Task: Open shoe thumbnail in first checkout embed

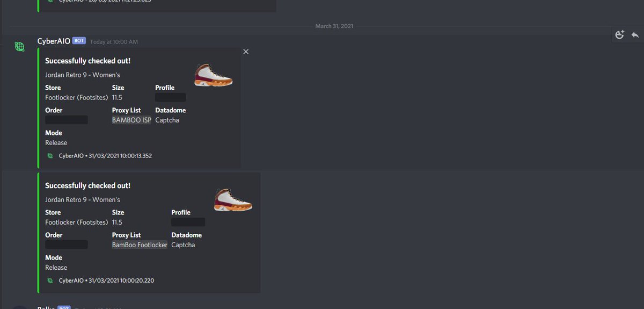Action: coord(213,75)
